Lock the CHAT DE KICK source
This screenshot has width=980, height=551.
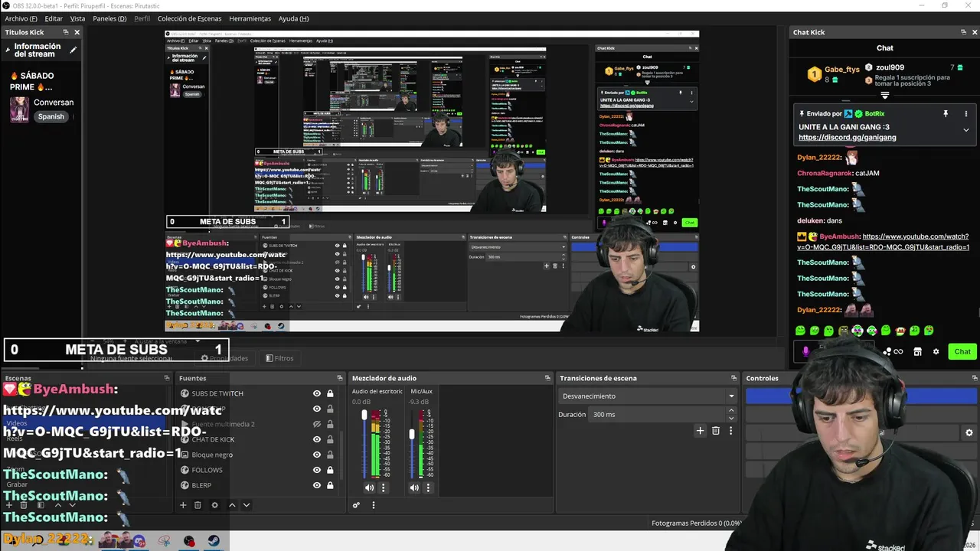click(330, 439)
